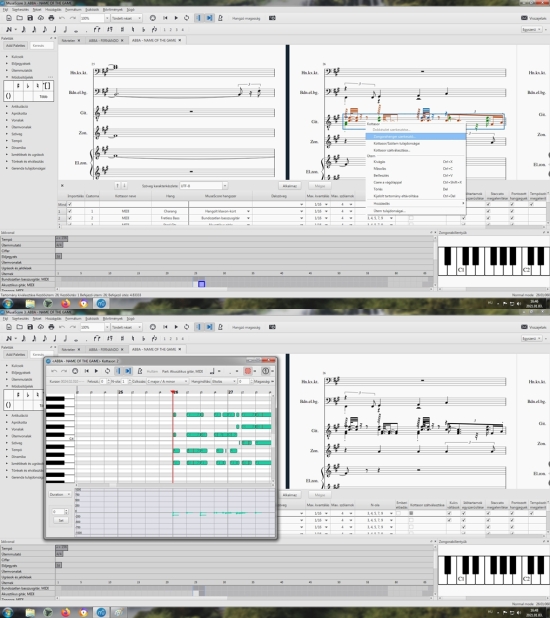Toggle loop playback in the piano roll window

click(x=107, y=371)
